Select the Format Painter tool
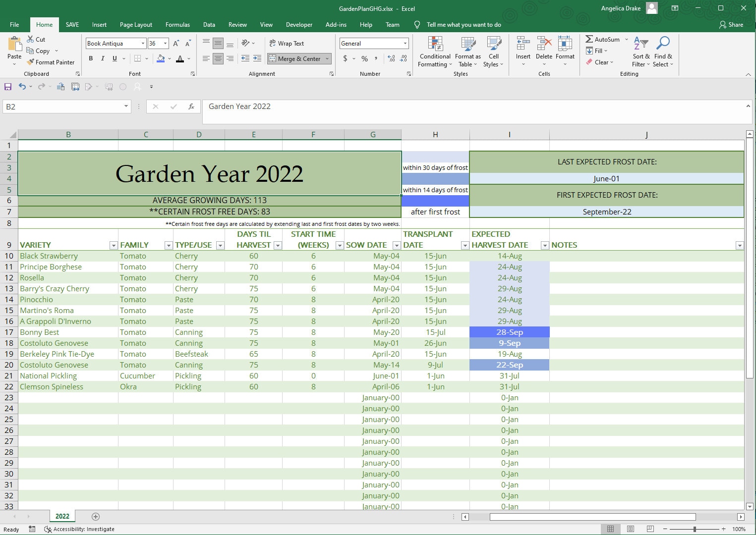This screenshot has height=535, width=756. [x=51, y=62]
